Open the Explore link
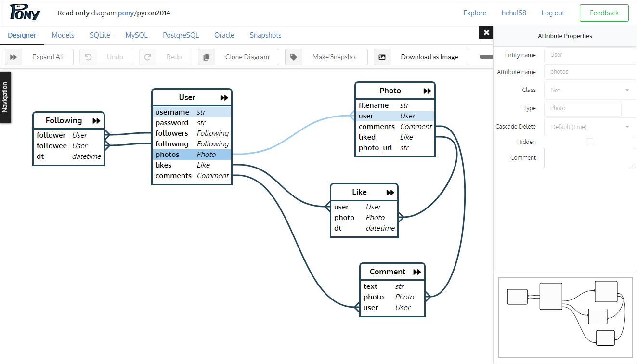Image resolution: width=637 pixels, height=364 pixels. coord(475,13)
